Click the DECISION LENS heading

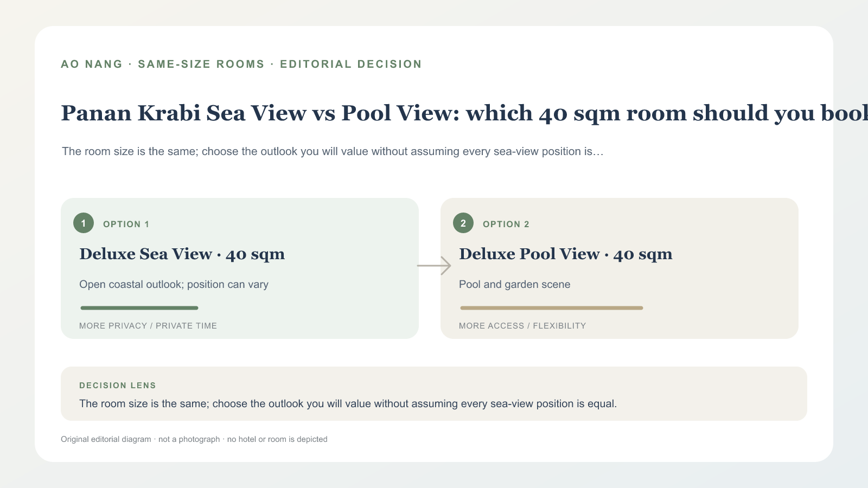[118, 386]
